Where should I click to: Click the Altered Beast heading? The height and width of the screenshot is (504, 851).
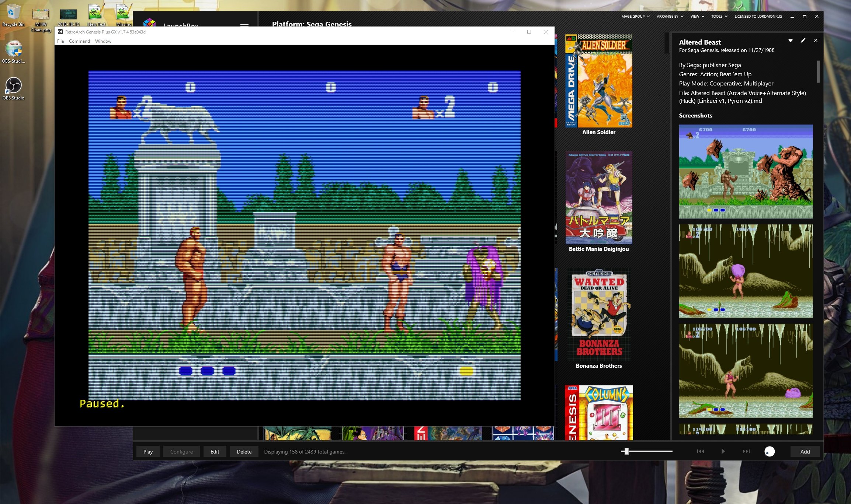[700, 42]
